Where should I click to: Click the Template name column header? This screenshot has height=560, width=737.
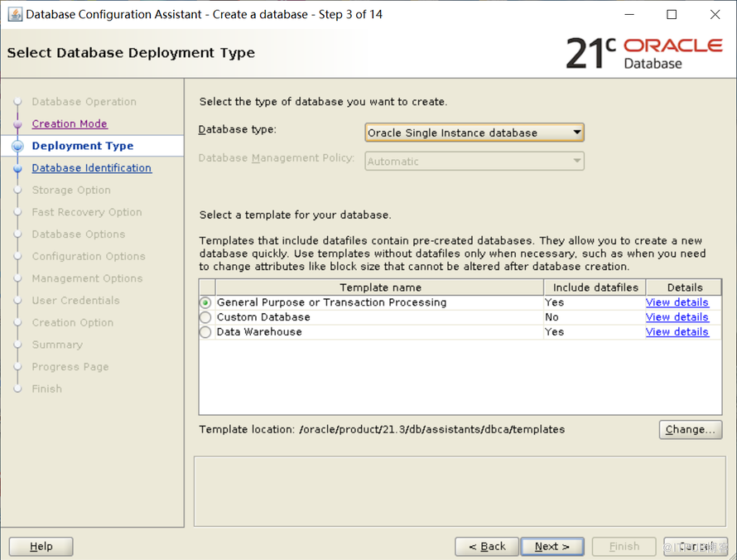coord(380,287)
